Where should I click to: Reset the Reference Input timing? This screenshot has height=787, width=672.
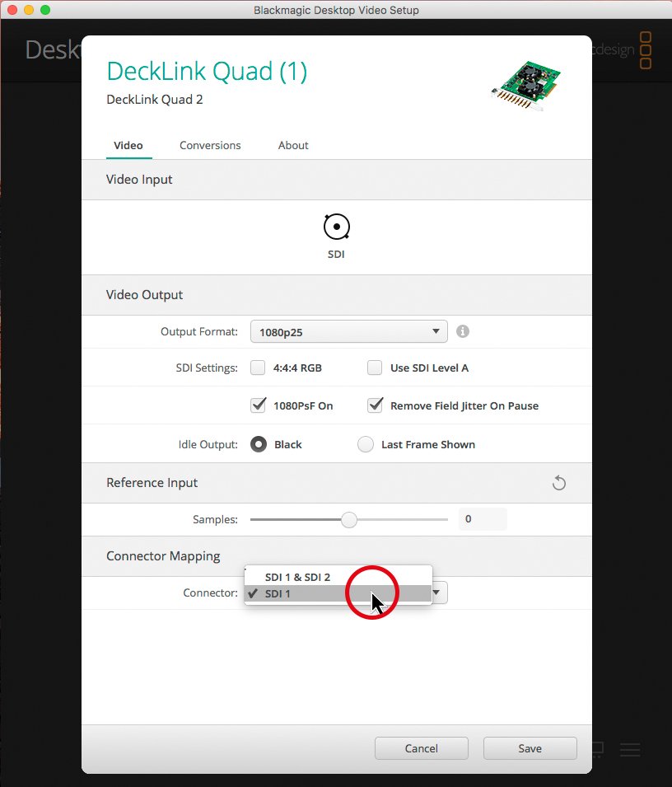(x=558, y=483)
